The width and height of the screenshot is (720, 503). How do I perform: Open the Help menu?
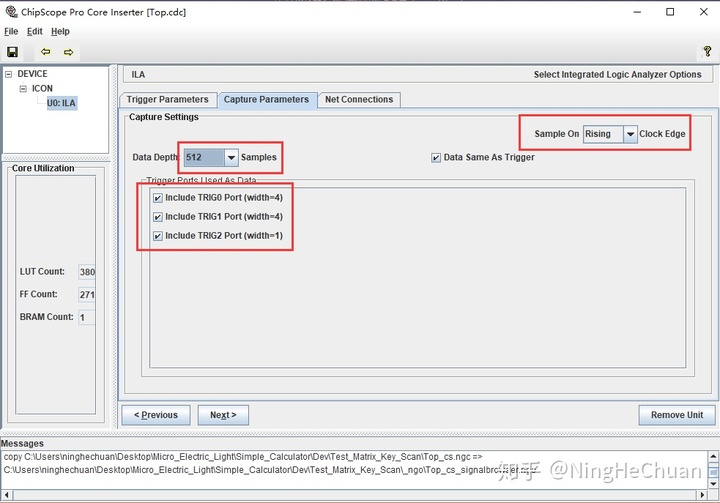(x=60, y=31)
